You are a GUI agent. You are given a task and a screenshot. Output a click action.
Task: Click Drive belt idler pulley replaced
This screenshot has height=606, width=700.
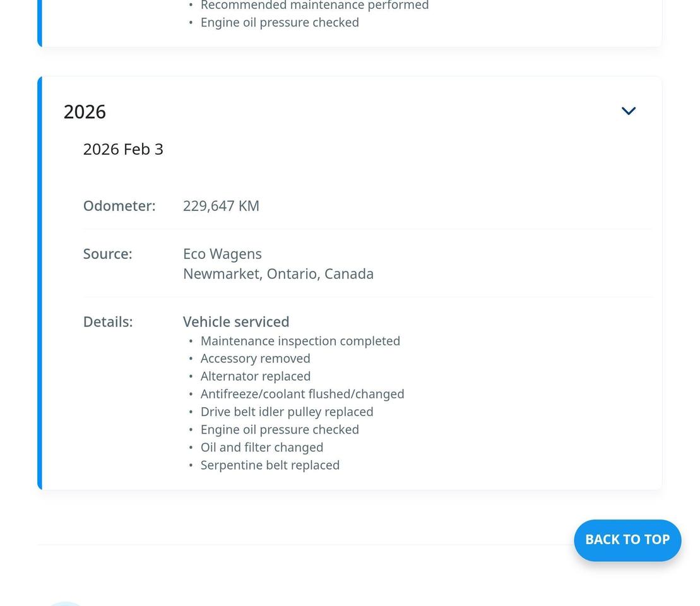(x=287, y=412)
